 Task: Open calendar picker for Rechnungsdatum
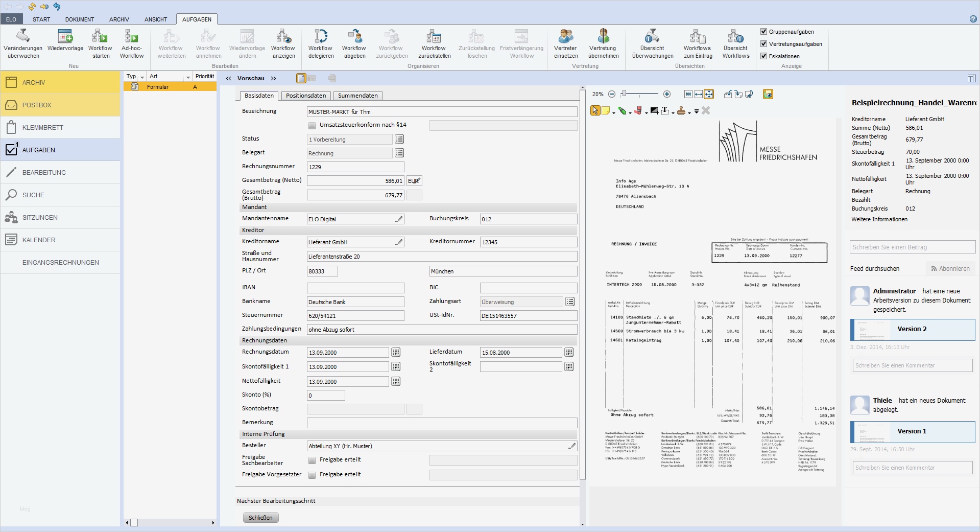(x=396, y=353)
